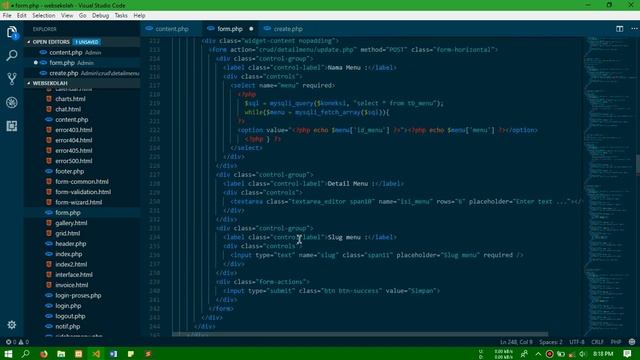Image resolution: width=640 pixels, height=360 pixels.
Task: Click the taskbar clock showing 8:18 PM
Action: 603,353
